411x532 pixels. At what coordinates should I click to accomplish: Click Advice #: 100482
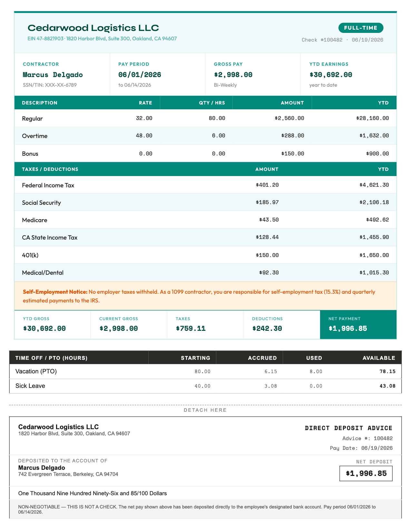pos(367,438)
